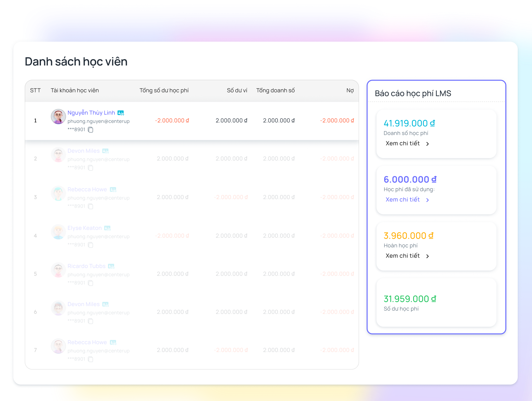Viewport: 532px width, 401px height.
Task: Click the copy icon beside Nguyễn Thùy Linh's ***8901
Action: (x=90, y=130)
